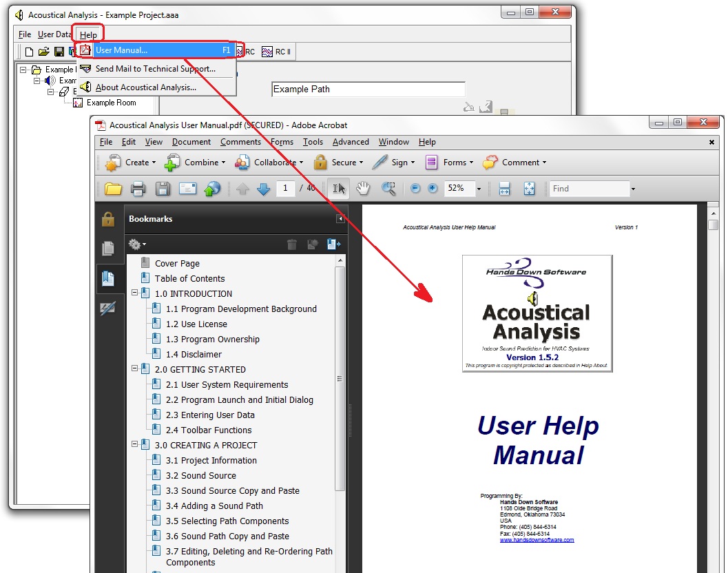Open the Sign dropdown
This screenshot has height=573, width=728.
[394, 163]
